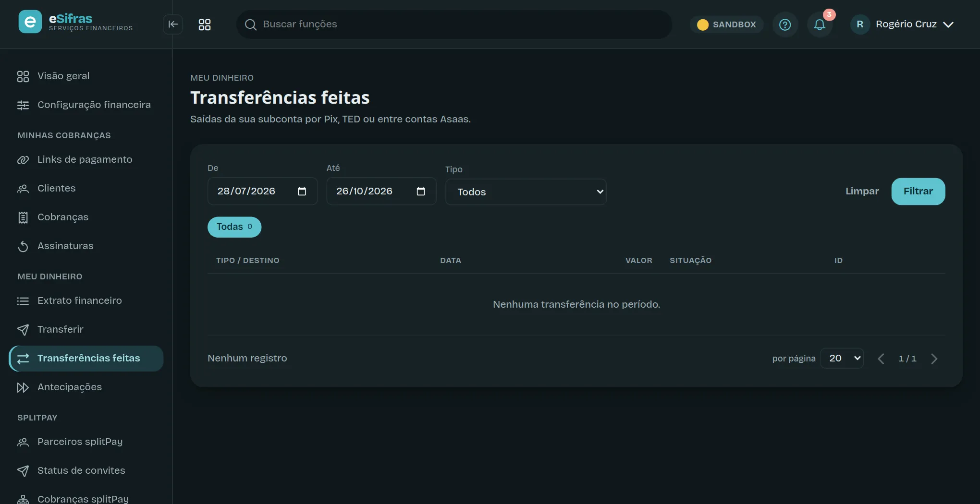
Task: Click the eSifras logo icon
Action: tap(30, 22)
